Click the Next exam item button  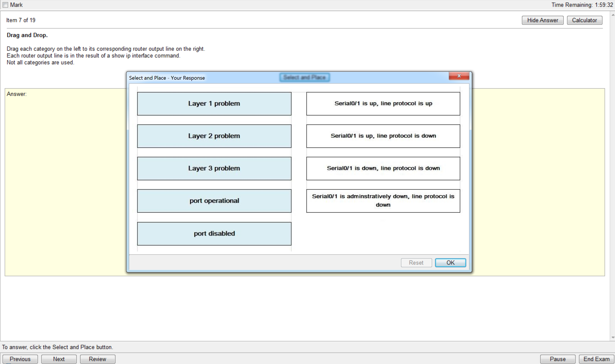pos(58,359)
